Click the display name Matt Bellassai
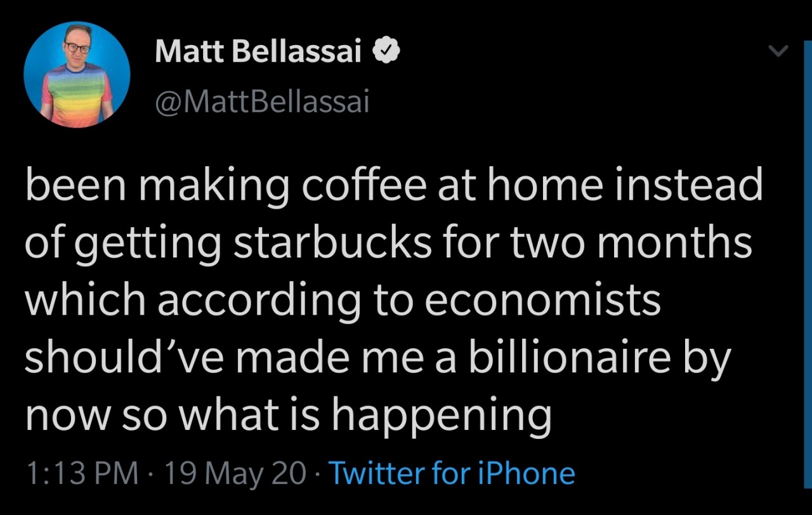The height and width of the screenshot is (515, 812). (x=258, y=51)
